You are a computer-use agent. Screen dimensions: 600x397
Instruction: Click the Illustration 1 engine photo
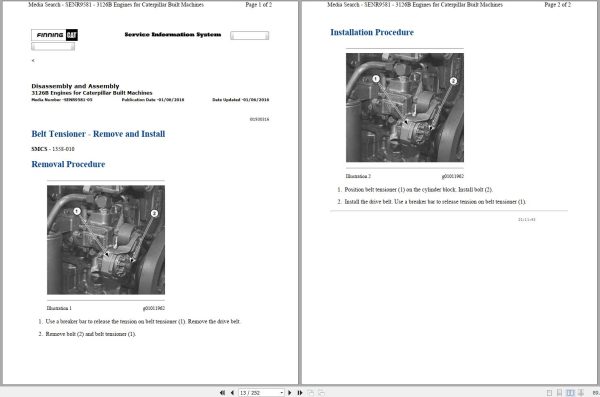[106, 240]
